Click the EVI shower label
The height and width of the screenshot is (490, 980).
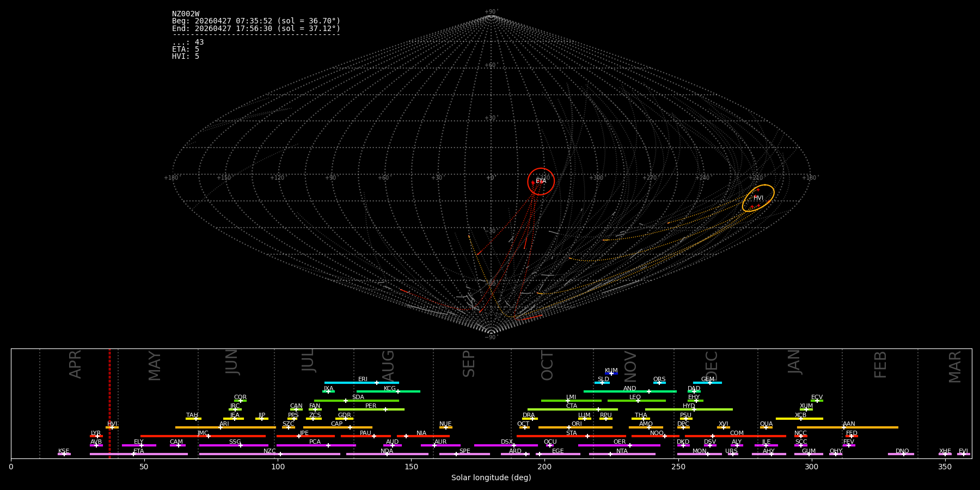963,451
